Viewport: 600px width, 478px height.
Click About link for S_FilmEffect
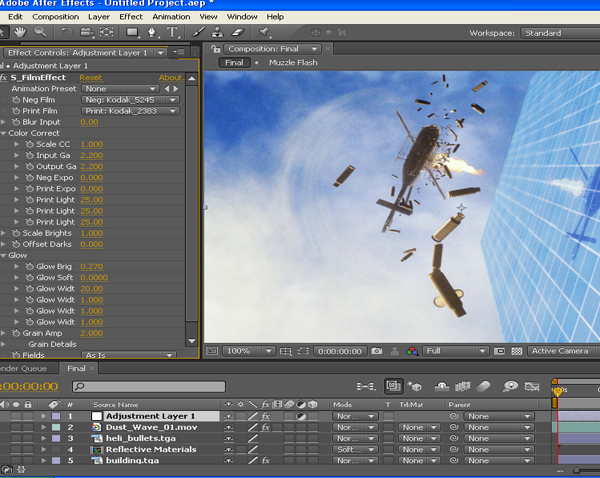[171, 78]
